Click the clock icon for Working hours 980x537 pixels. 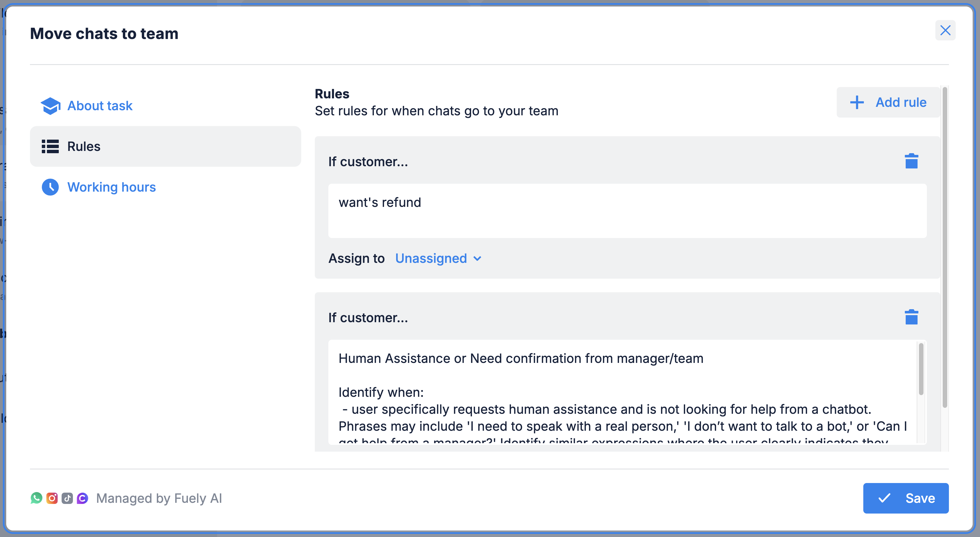pos(50,187)
